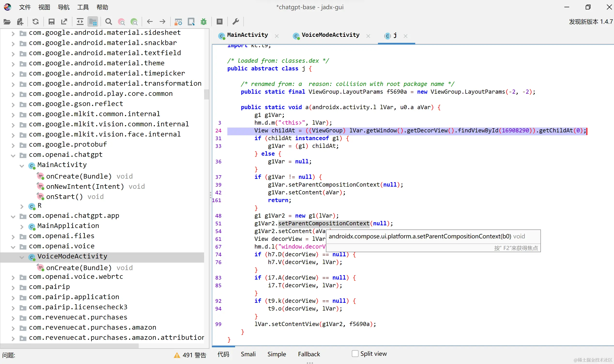Collapse the com.openai.chatgpt.app package

pyautogui.click(x=13, y=217)
